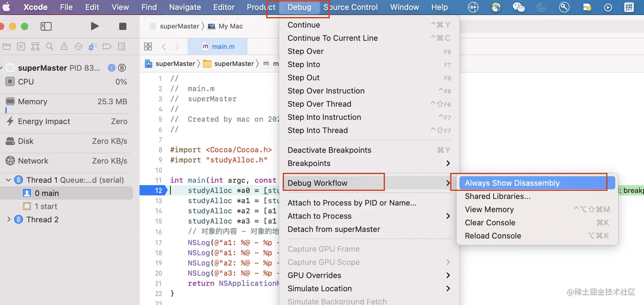Choose Reload Console from submenu
The width and height of the screenshot is (644, 305).
(x=537, y=236)
